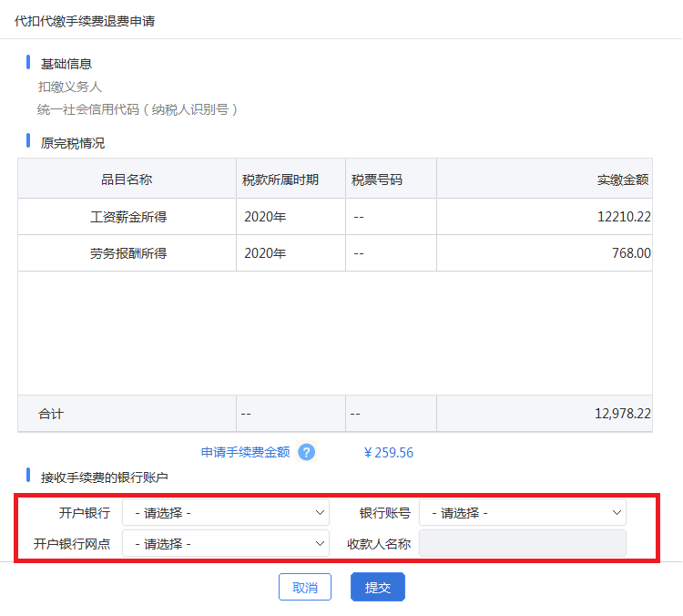Viewport: 683px width, 616px height.
Task: Select the 劳务报酬所得 row name
Action: [128, 253]
